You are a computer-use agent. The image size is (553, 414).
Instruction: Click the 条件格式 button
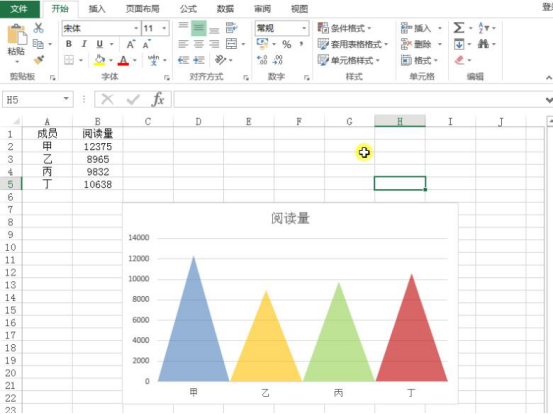344,28
